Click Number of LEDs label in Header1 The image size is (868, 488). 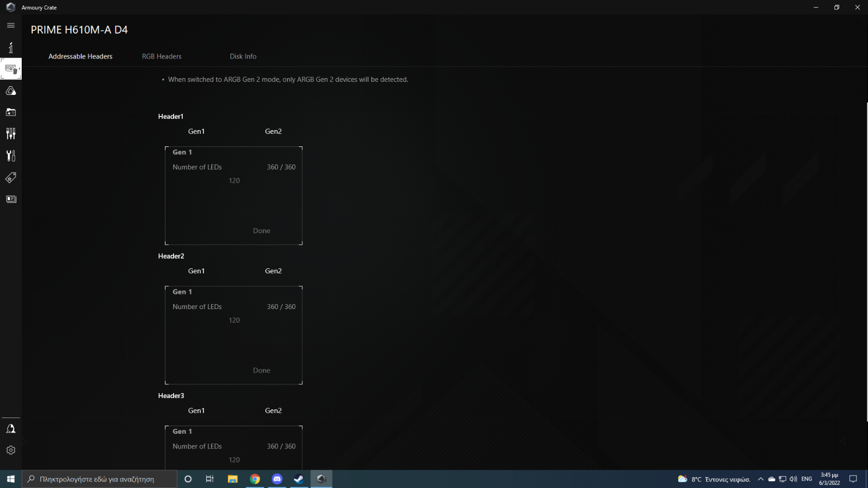coord(197,167)
